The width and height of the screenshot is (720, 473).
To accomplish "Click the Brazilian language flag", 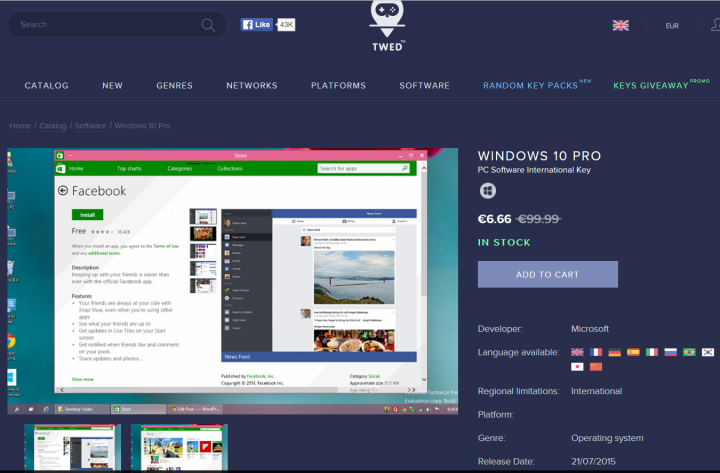I will point(689,352).
